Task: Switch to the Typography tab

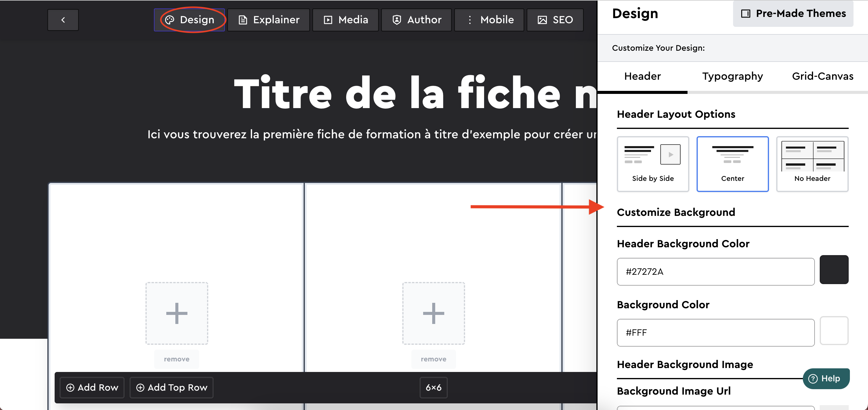Action: coord(732,76)
